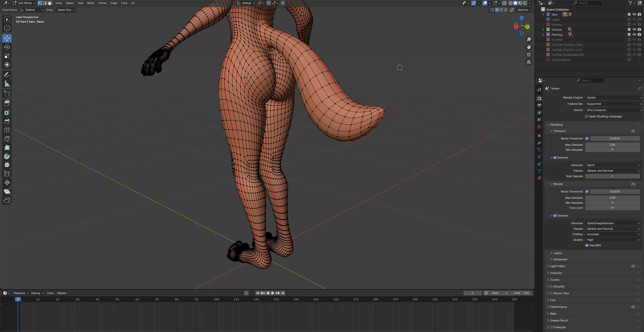This screenshot has width=644, height=332.
Task: Select the Bevel tool
Action: click(7, 121)
